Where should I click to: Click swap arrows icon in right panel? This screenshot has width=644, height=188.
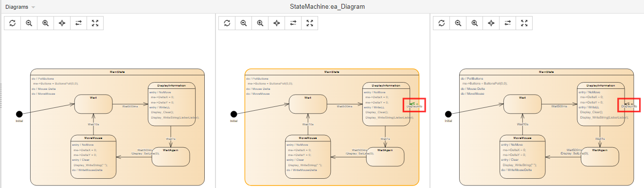(508, 23)
